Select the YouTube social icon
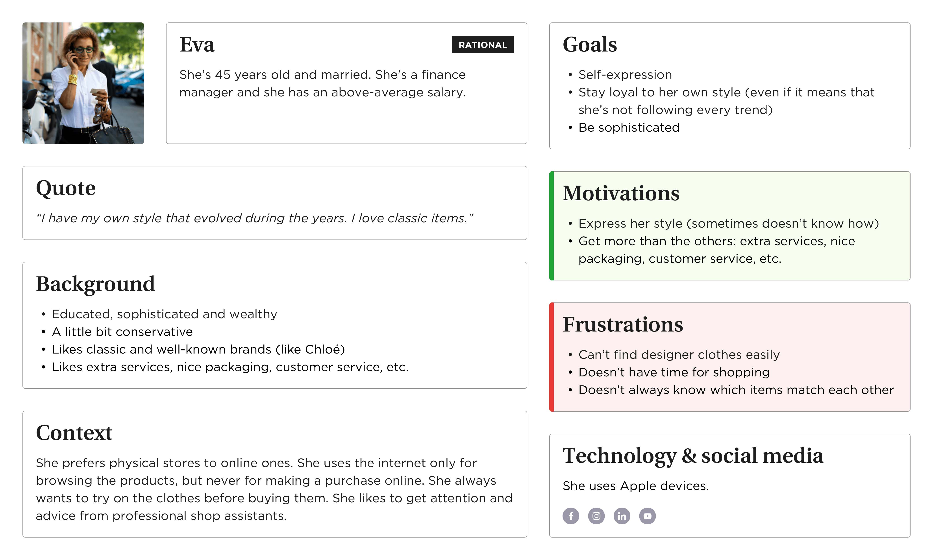Viewport: 933px width, 560px height. (x=647, y=516)
